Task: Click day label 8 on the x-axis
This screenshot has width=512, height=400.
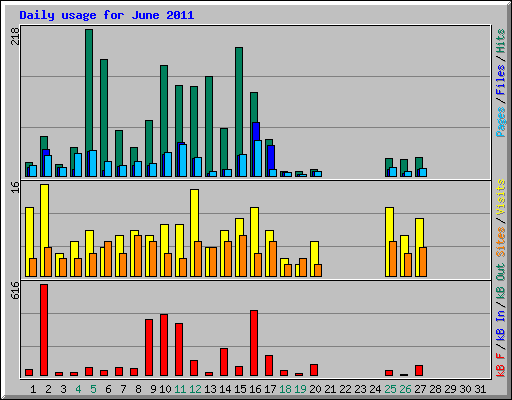Action: point(138,389)
